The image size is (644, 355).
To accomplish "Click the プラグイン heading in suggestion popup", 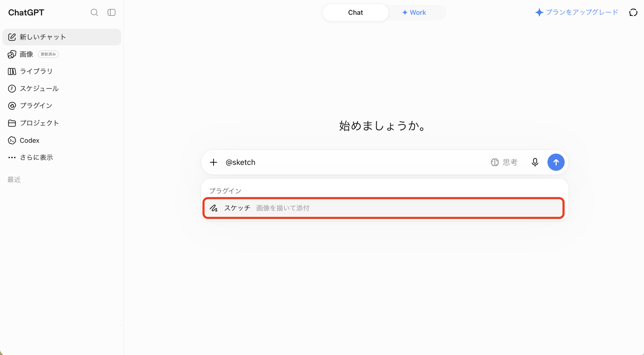I will click(x=225, y=191).
